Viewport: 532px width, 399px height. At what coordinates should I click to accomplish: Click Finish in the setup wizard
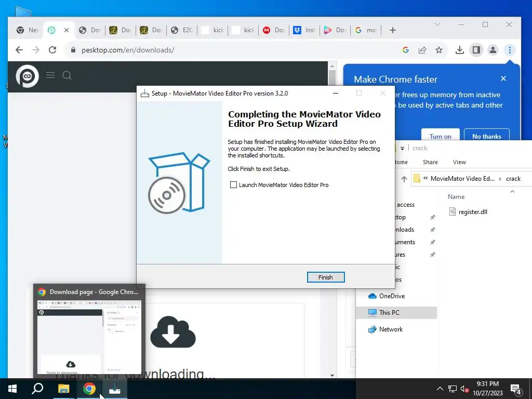(326, 277)
